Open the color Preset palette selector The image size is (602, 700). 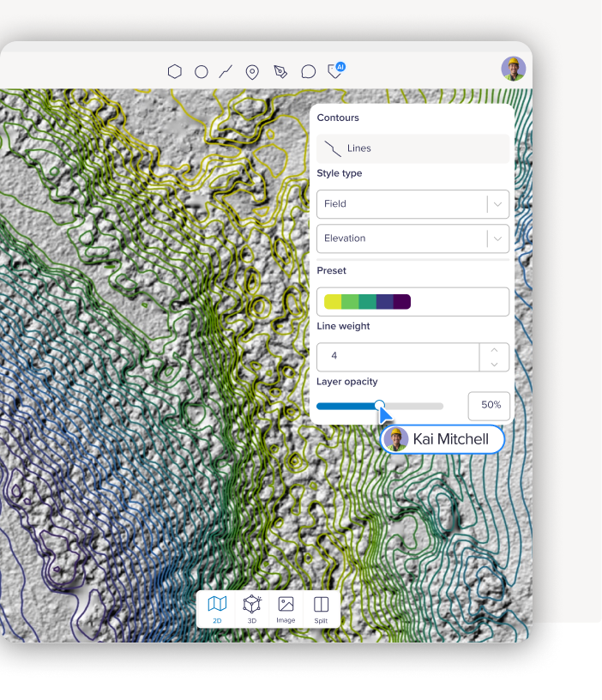[412, 302]
